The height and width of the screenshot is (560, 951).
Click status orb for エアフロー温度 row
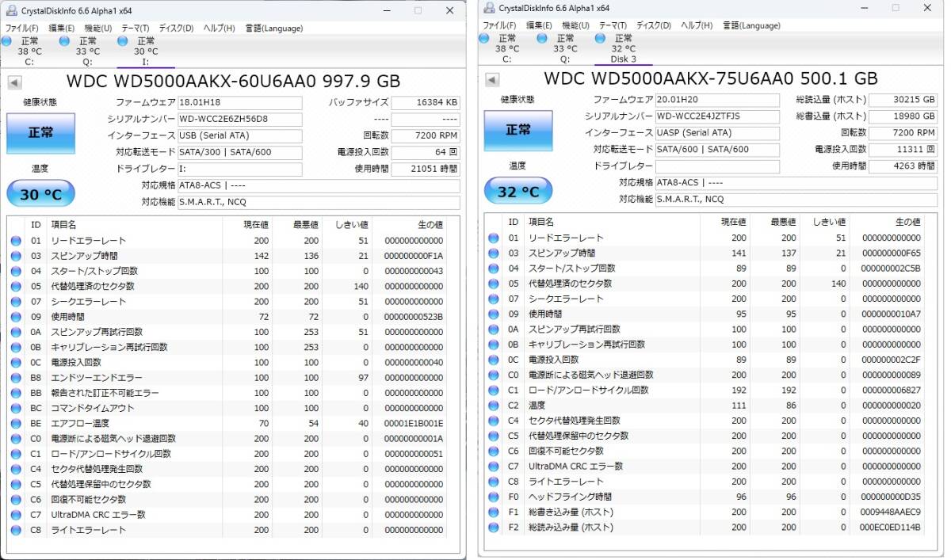click(x=16, y=424)
